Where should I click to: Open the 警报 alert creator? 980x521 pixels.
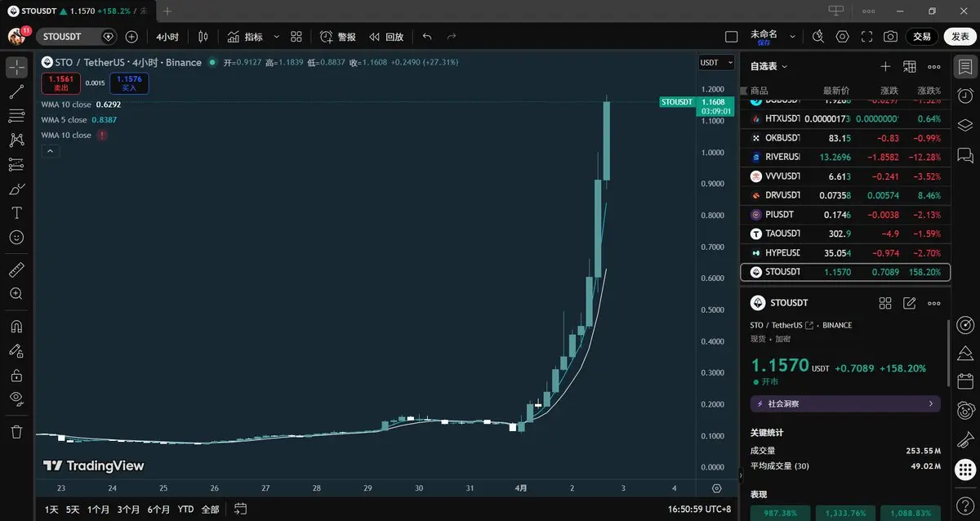pos(337,37)
